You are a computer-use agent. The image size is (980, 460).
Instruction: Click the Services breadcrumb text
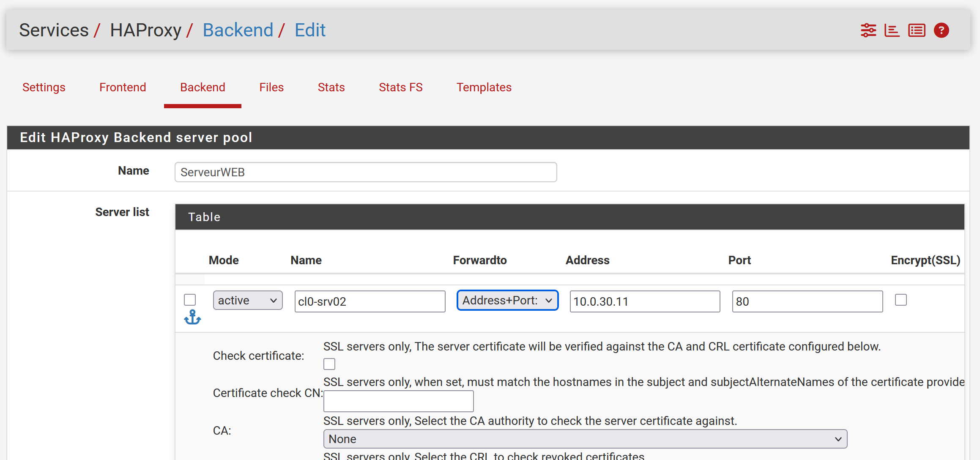54,30
